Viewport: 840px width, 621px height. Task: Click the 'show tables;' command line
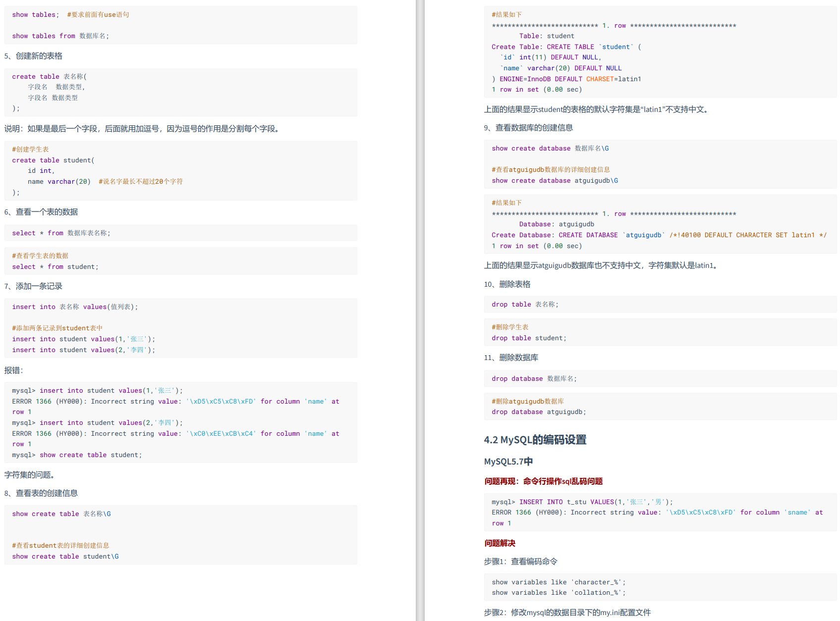36,15
